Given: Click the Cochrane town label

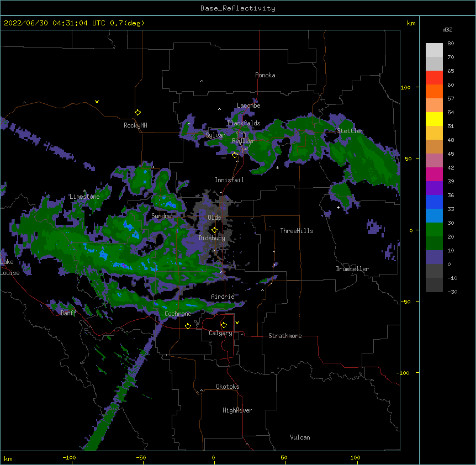Looking at the screenshot, I should click(178, 314).
